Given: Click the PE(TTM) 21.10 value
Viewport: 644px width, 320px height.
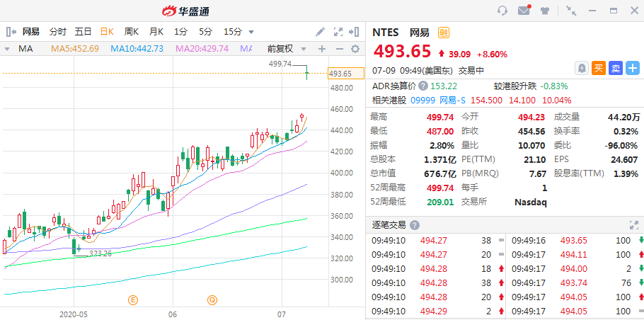Looking at the screenshot, I should [x=536, y=159].
